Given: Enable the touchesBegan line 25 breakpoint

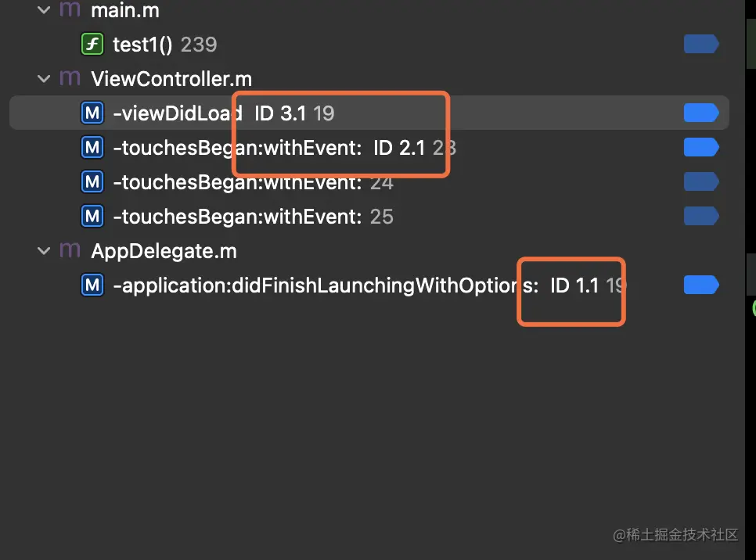Looking at the screenshot, I should 701,217.
